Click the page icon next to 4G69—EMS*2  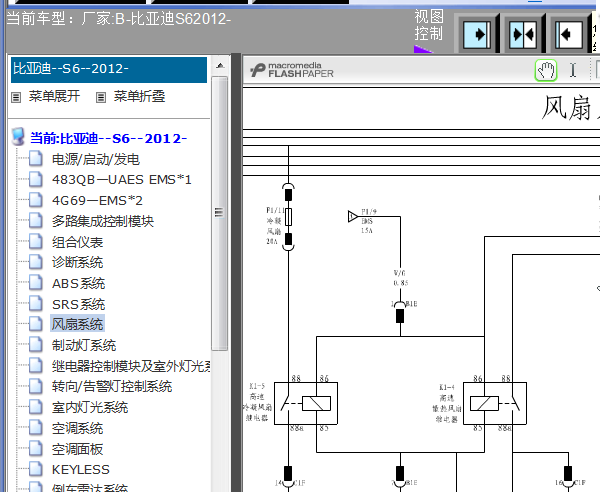(x=36, y=200)
